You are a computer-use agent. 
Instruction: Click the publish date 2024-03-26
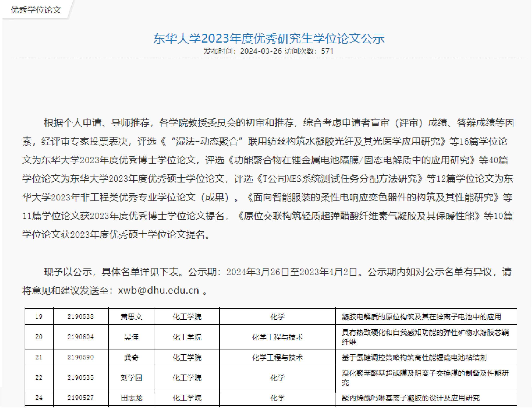tap(261, 51)
